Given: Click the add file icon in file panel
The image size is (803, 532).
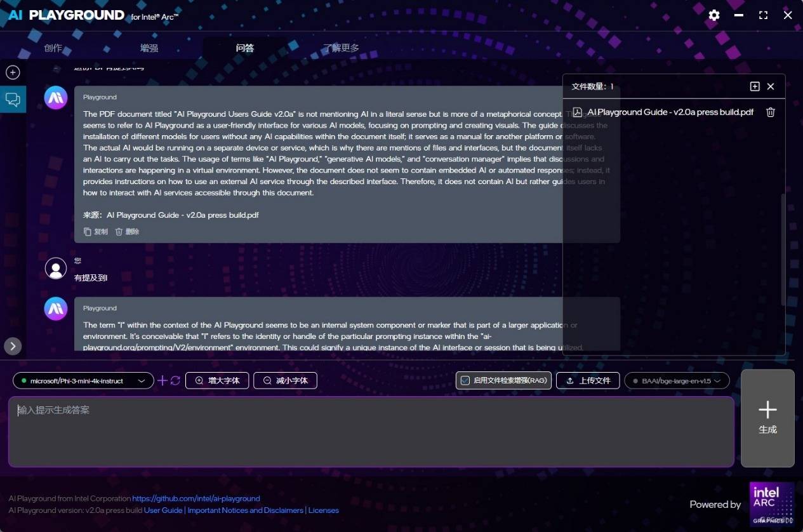Looking at the screenshot, I should pyautogui.click(x=755, y=86).
